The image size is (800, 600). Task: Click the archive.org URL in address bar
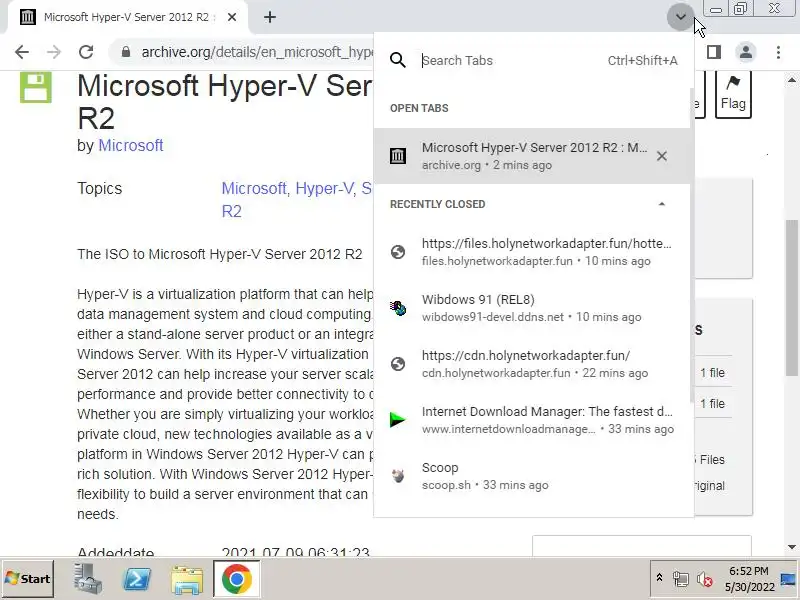(258, 52)
